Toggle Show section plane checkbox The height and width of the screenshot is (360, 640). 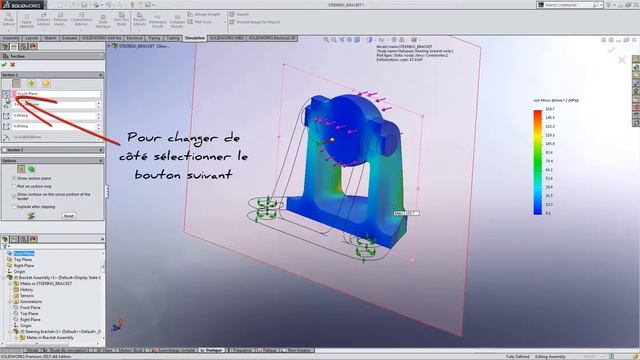[14, 178]
